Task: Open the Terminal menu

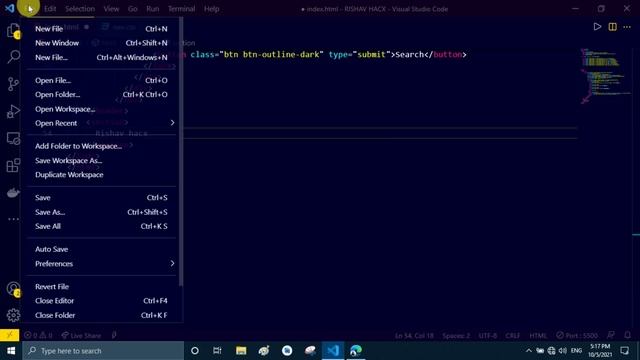Action: (x=182, y=9)
